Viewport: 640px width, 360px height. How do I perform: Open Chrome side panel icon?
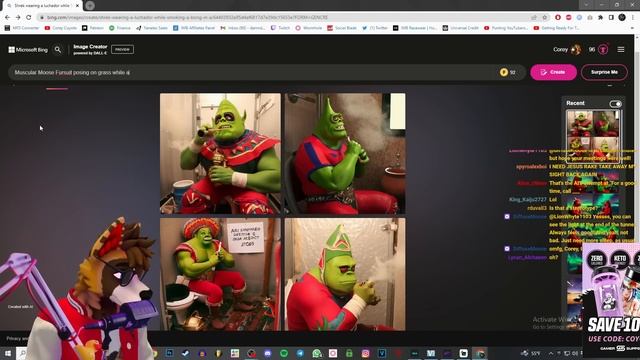(x=611, y=18)
